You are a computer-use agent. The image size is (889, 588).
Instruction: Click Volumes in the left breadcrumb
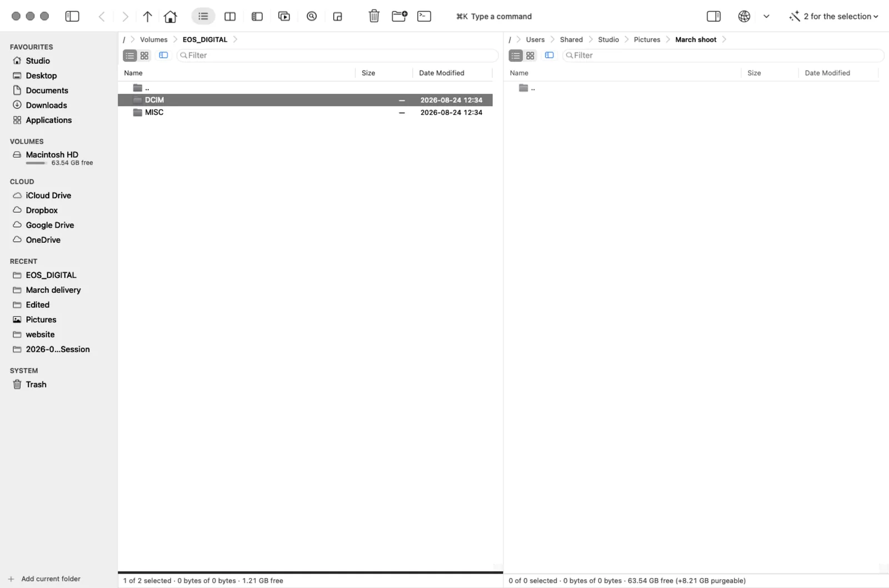(153, 39)
